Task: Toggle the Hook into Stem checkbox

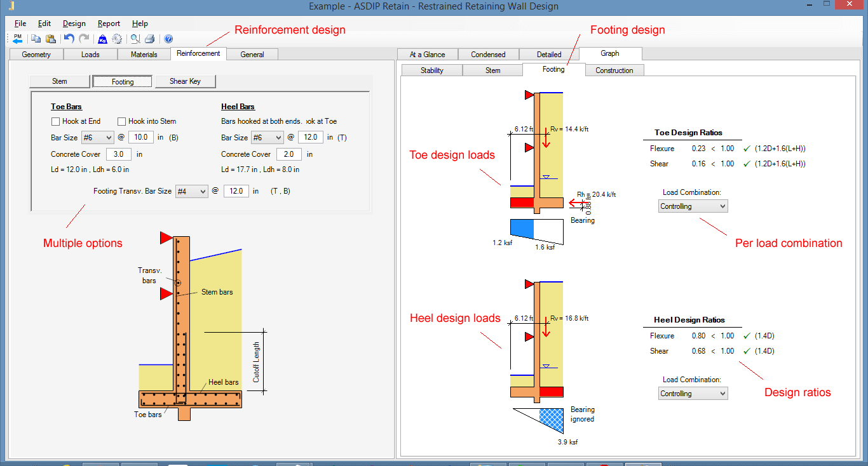Action: [122, 121]
